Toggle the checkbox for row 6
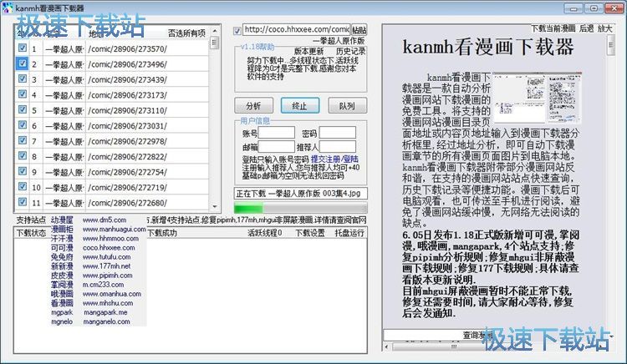This screenshot has width=627, height=364. click(x=23, y=125)
